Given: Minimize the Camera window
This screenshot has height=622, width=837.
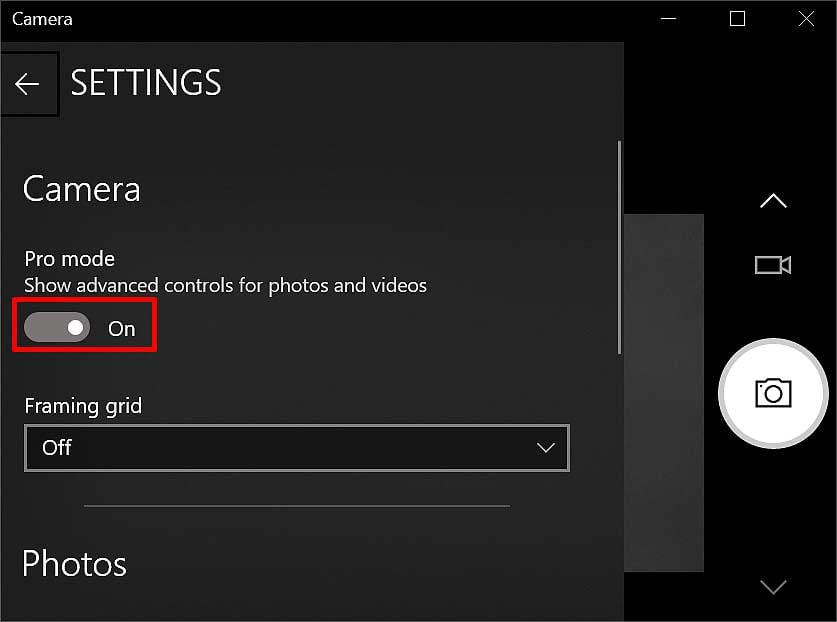Looking at the screenshot, I should click(668, 19).
